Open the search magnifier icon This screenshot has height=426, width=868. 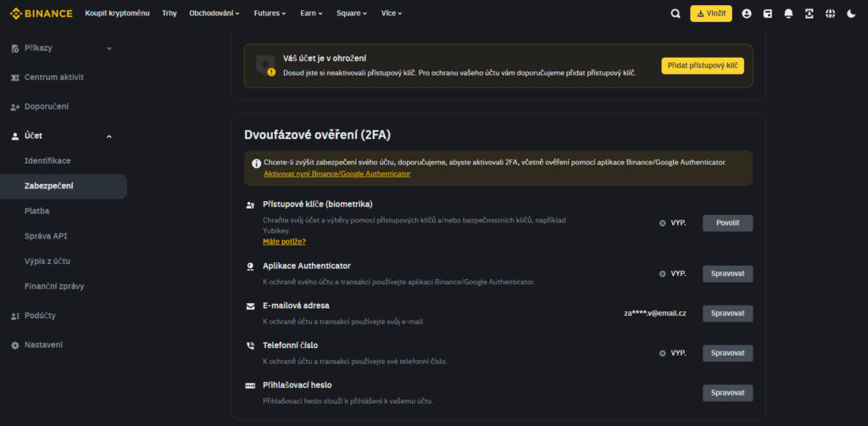tap(676, 14)
